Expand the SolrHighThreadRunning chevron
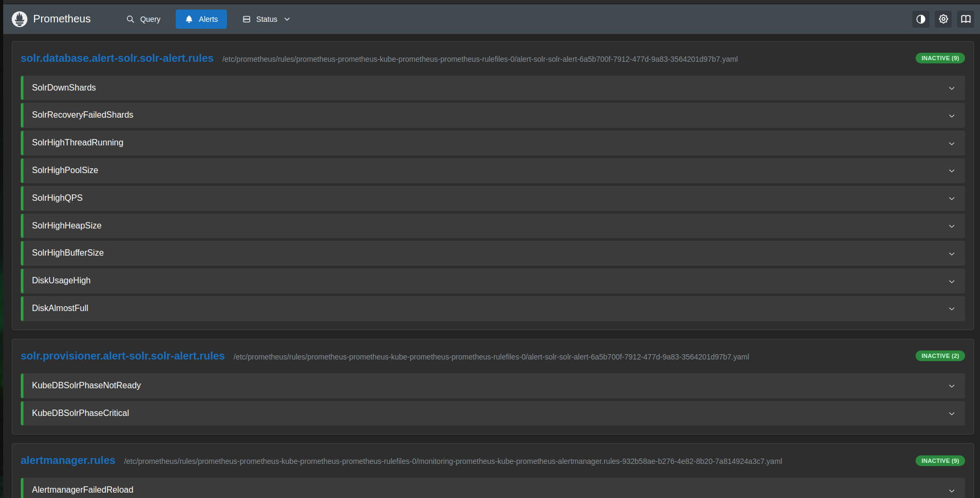980x498 pixels. (952, 144)
